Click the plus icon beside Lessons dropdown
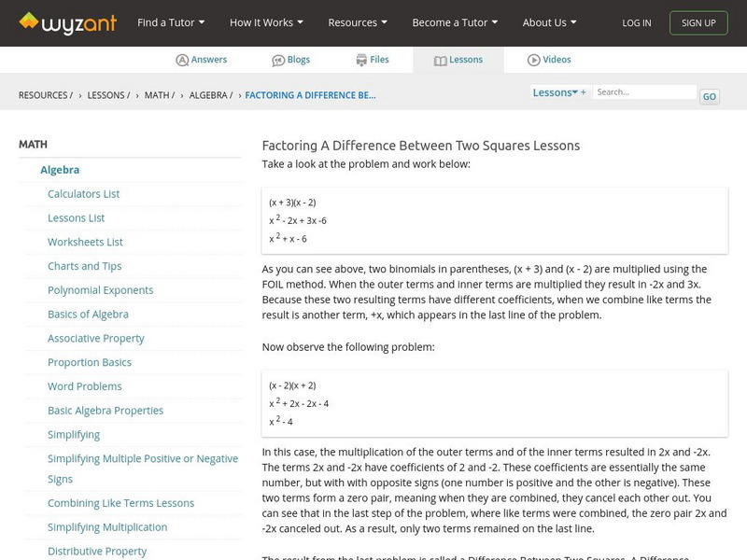 (x=584, y=92)
